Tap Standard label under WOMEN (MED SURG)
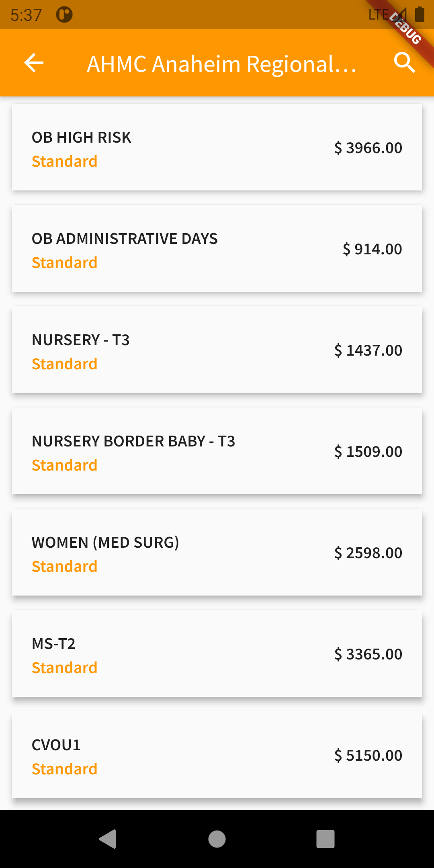Image resolution: width=434 pixels, height=868 pixels. [65, 567]
